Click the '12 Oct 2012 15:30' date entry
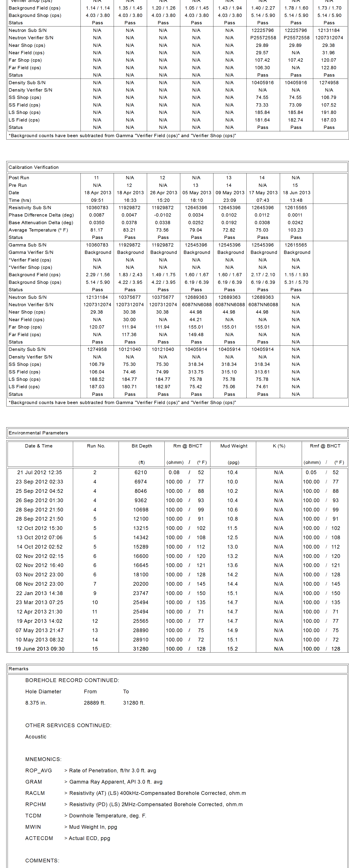The height and width of the screenshot is (868, 349). (x=40, y=528)
